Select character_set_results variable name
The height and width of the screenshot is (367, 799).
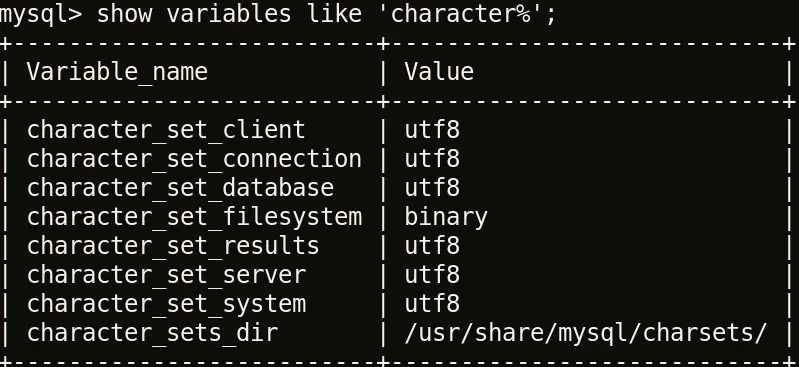click(x=173, y=246)
